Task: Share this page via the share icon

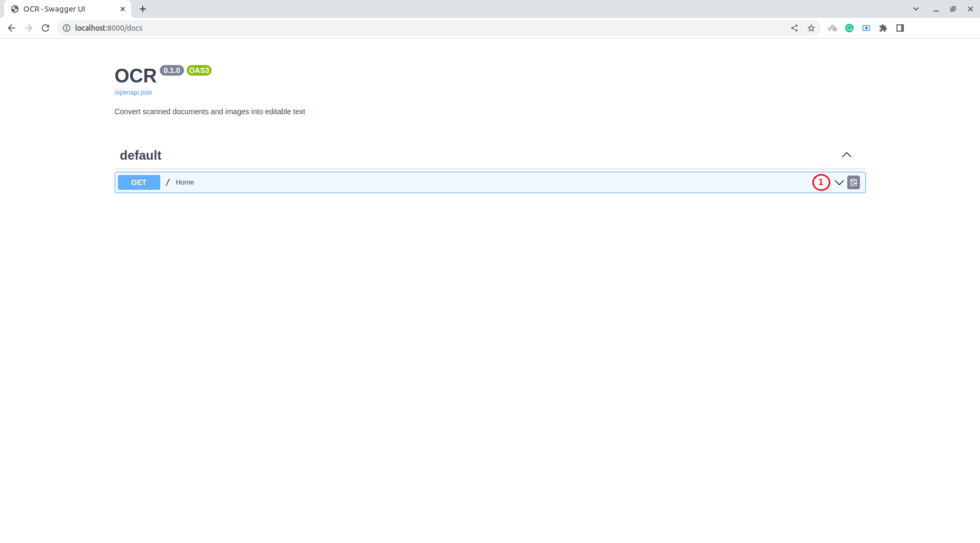Action: [794, 28]
